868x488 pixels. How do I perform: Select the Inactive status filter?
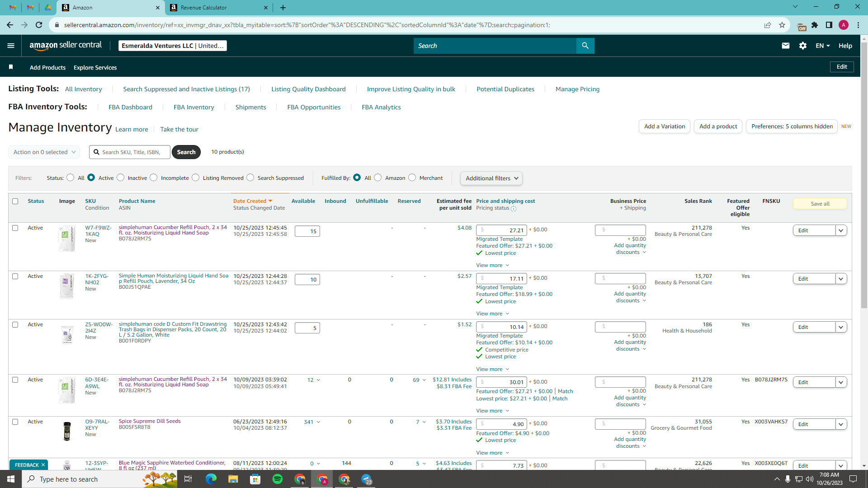tap(121, 178)
